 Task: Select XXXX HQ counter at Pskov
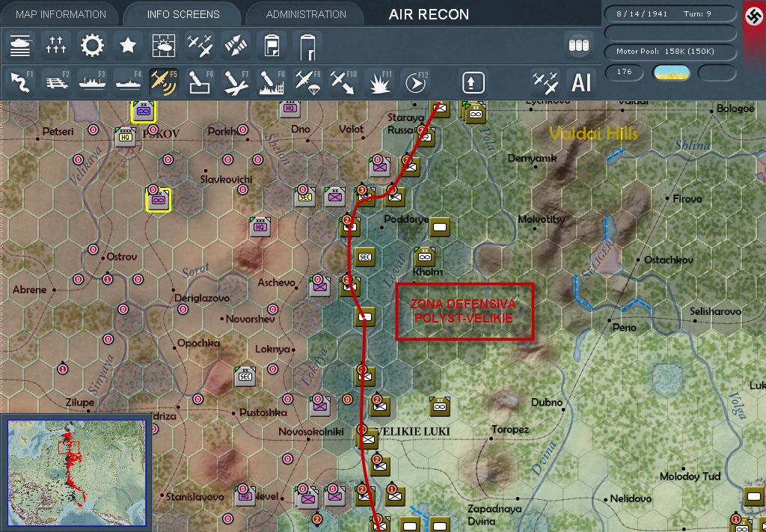(125, 138)
